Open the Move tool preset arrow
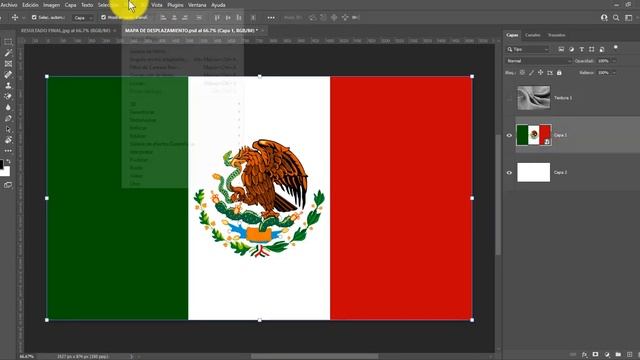Screen dimensions: 640x360 tap(23, 18)
